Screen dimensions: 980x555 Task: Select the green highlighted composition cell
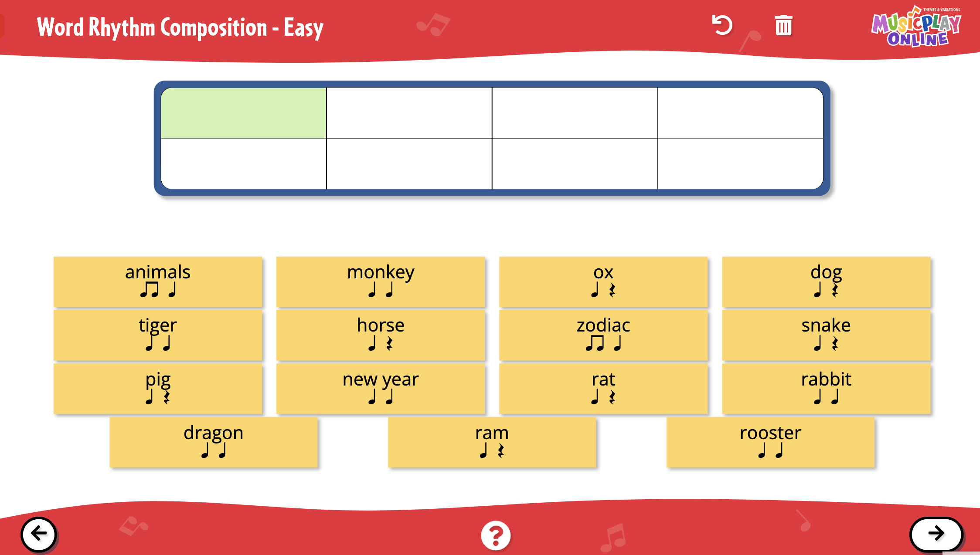[x=244, y=113]
